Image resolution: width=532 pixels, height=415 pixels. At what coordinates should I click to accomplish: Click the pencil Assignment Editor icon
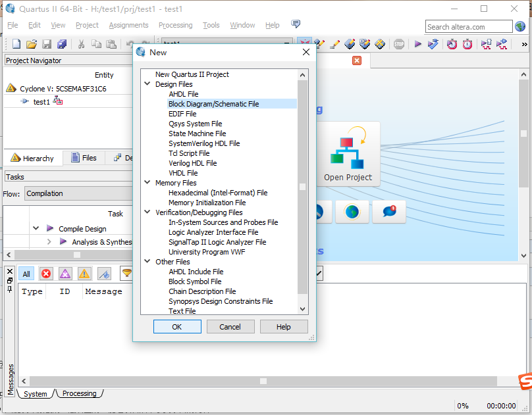pos(334,44)
